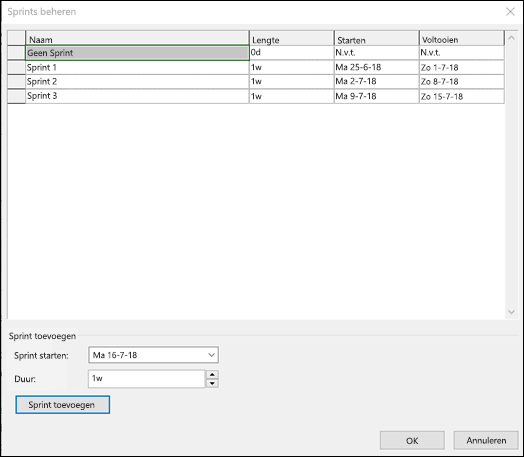Select start date Ma 25-6-18
524x457 pixels.
377,67
